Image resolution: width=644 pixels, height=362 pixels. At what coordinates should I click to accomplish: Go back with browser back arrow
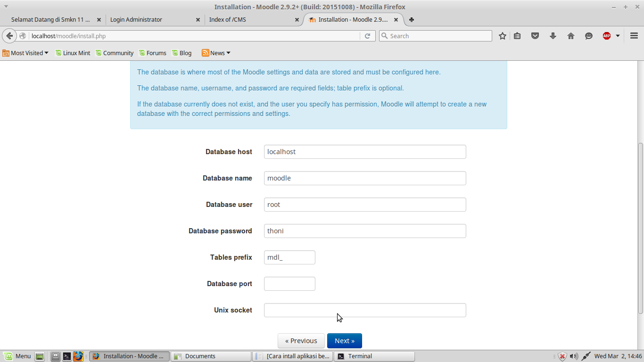(x=9, y=36)
